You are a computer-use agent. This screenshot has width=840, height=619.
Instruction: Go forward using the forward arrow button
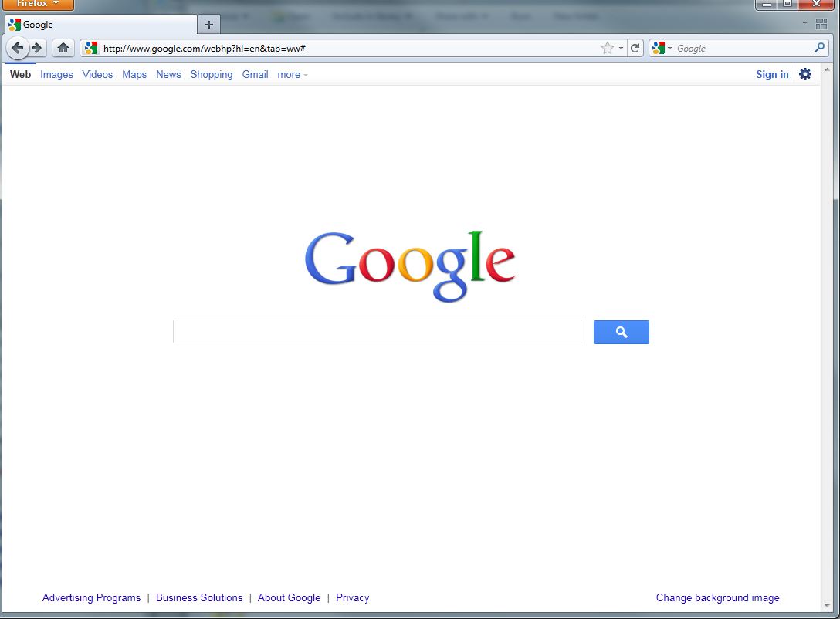(37, 48)
